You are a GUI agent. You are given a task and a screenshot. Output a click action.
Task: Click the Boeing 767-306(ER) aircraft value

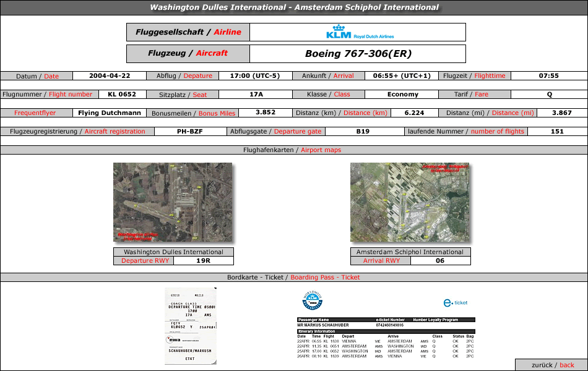coord(358,54)
